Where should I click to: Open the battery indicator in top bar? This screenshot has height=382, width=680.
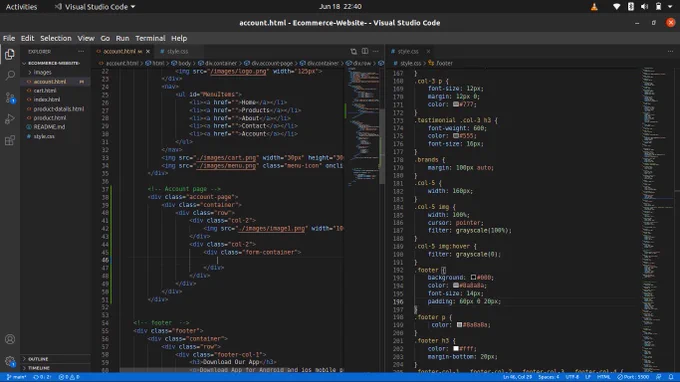tap(658, 7)
